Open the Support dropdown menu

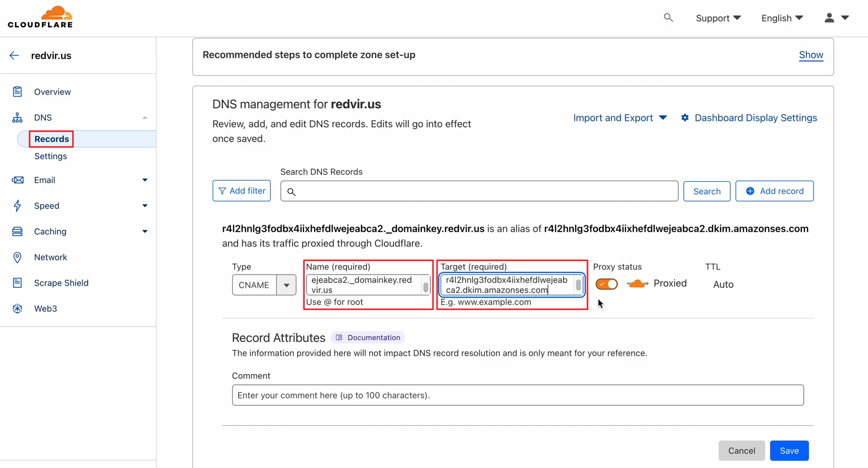pos(718,18)
